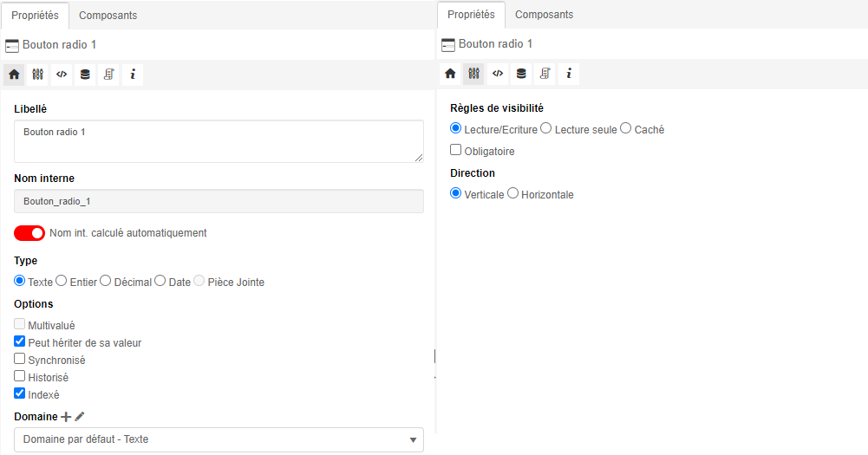Choose the Décimal type radio button
The width and height of the screenshot is (868, 455).
pyautogui.click(x=105, y=281)
